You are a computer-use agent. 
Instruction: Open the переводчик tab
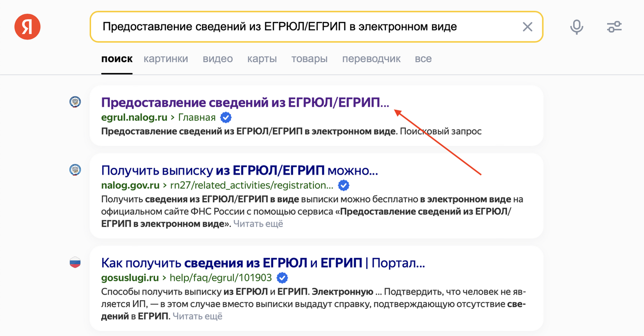click(371, 59)
